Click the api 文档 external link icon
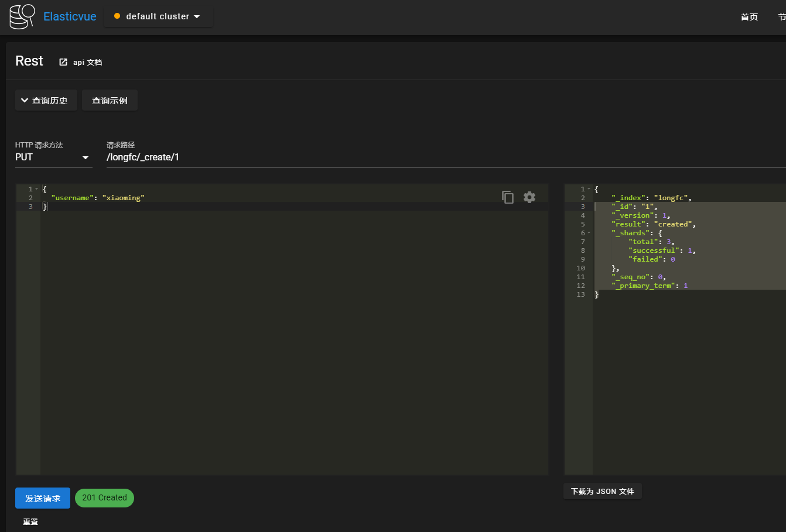The image size is (786, 532). (63, 62)
